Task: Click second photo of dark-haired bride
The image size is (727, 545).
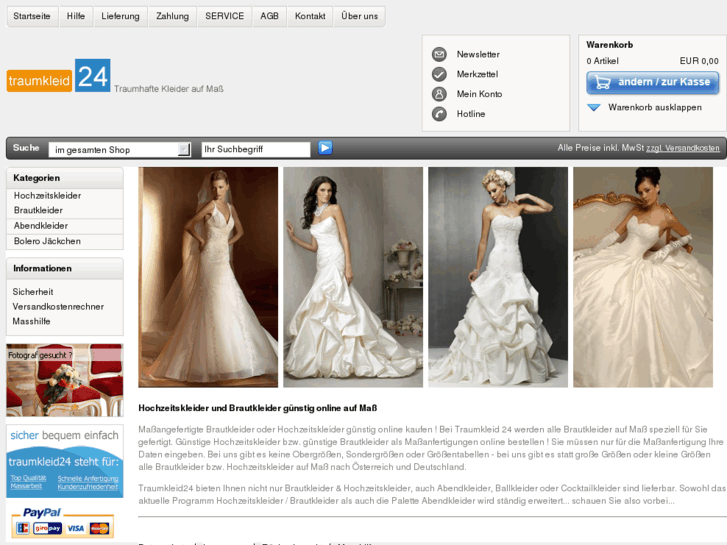Action: [353, 277]
